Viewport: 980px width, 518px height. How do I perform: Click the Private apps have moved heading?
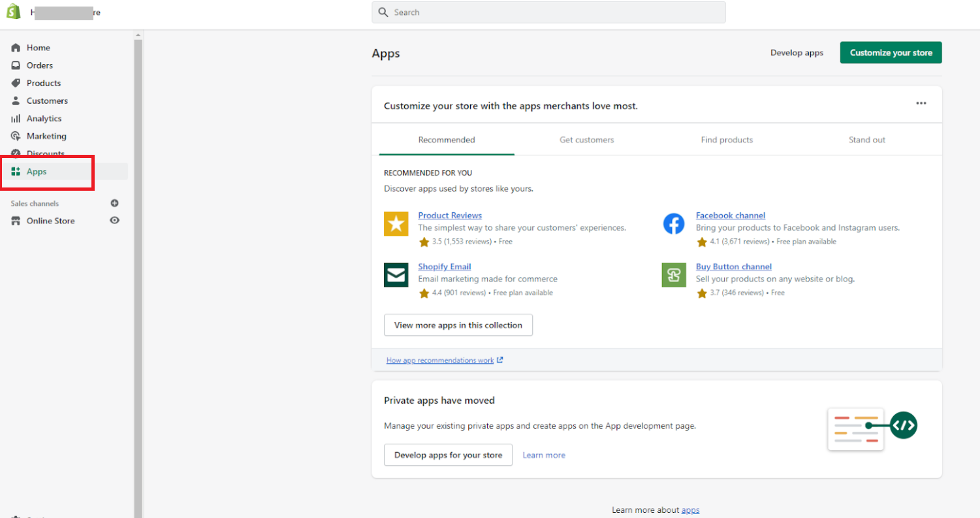click(439, 400)
